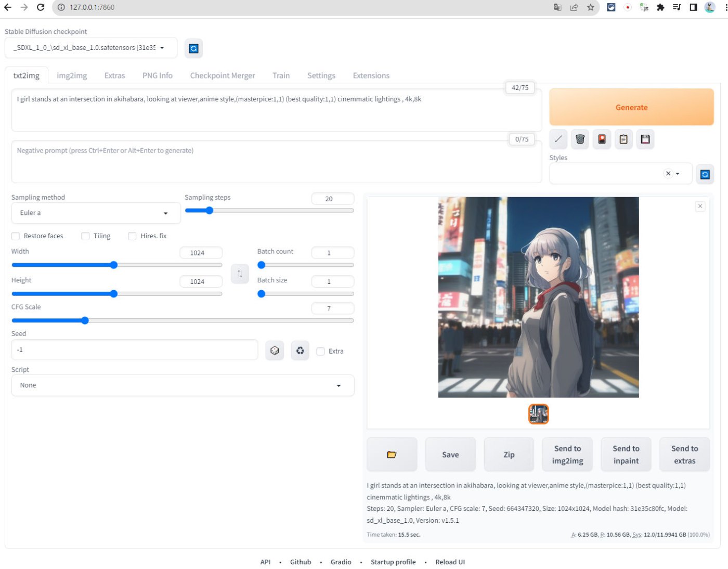
Task: Expand the Script dropdown
Action: tap(183, 385)
